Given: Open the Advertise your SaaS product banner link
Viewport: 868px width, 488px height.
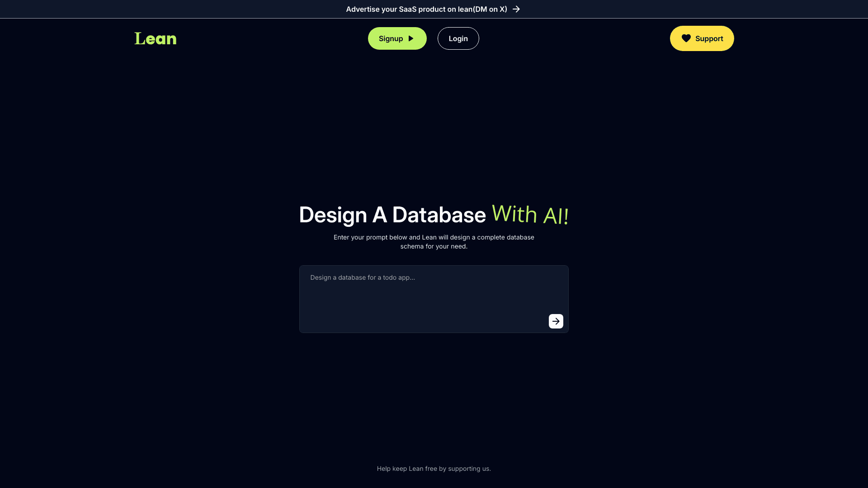Looking at the screenshot, I should pyautogui.click(x=426, y=9).
